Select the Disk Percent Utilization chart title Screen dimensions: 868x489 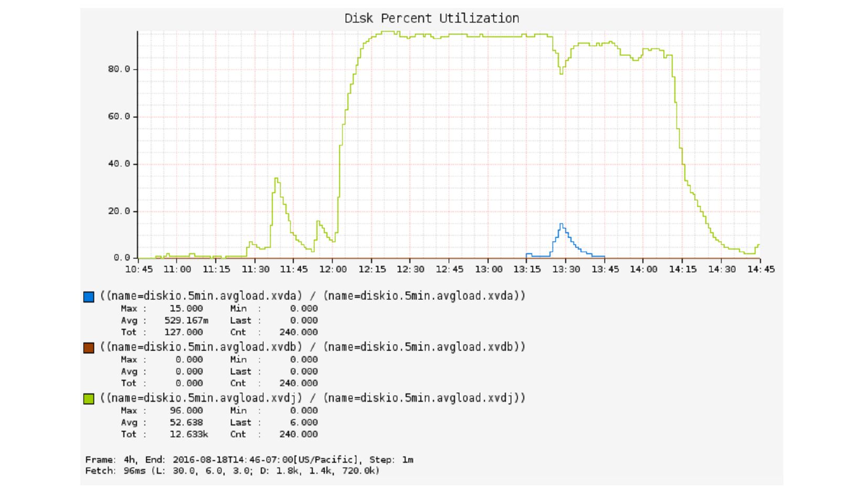click(431, 18)
